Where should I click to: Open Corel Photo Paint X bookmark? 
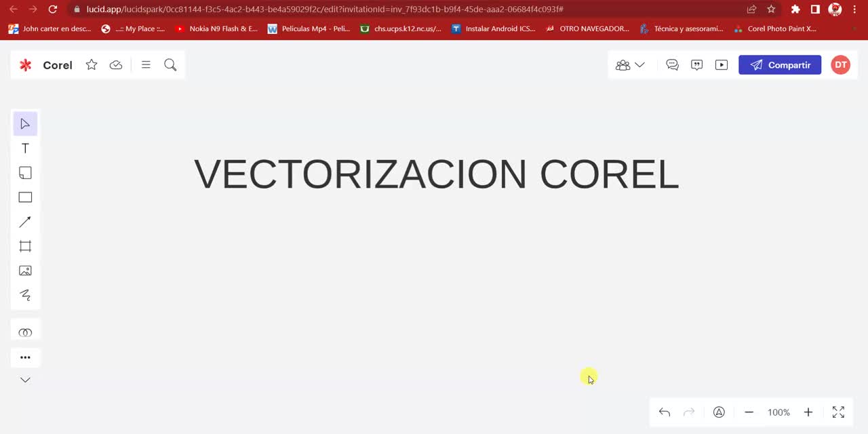click(776, 28)
